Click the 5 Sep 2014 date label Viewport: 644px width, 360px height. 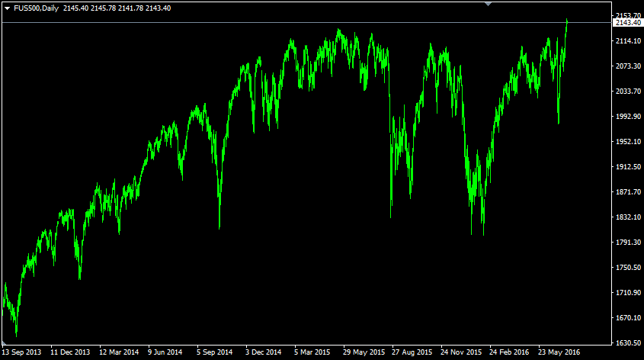214,352
